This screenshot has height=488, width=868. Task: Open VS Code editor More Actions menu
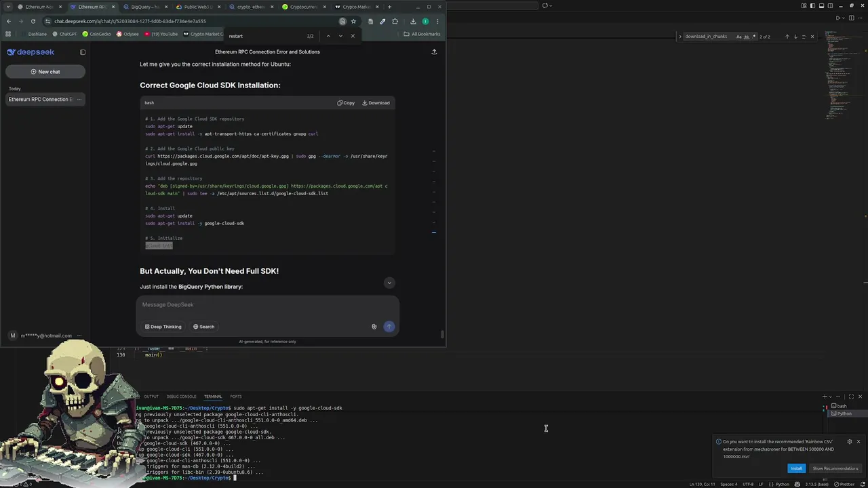coord(861,18)
